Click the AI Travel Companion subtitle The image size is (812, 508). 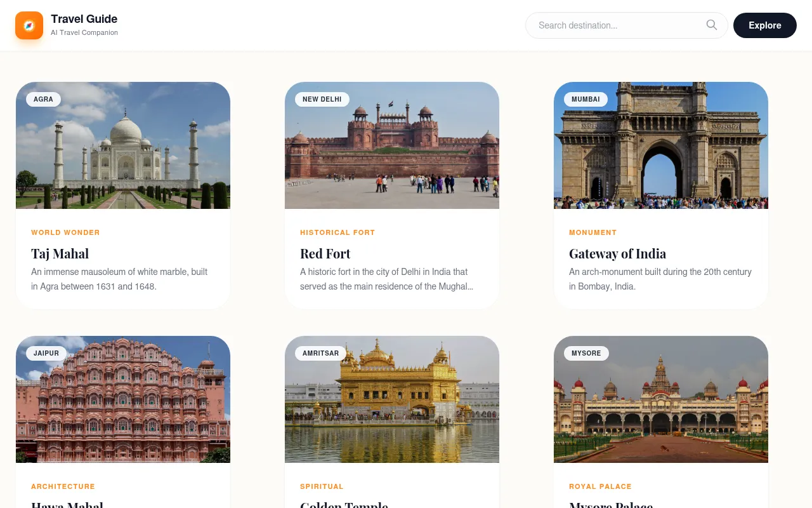[x=84, y=32]
